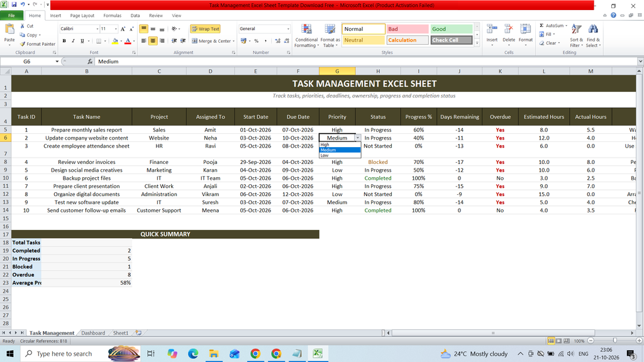644x362 pixels.
Task: Choose High from the priority dropdown list
Action: [x=340, y=145]
